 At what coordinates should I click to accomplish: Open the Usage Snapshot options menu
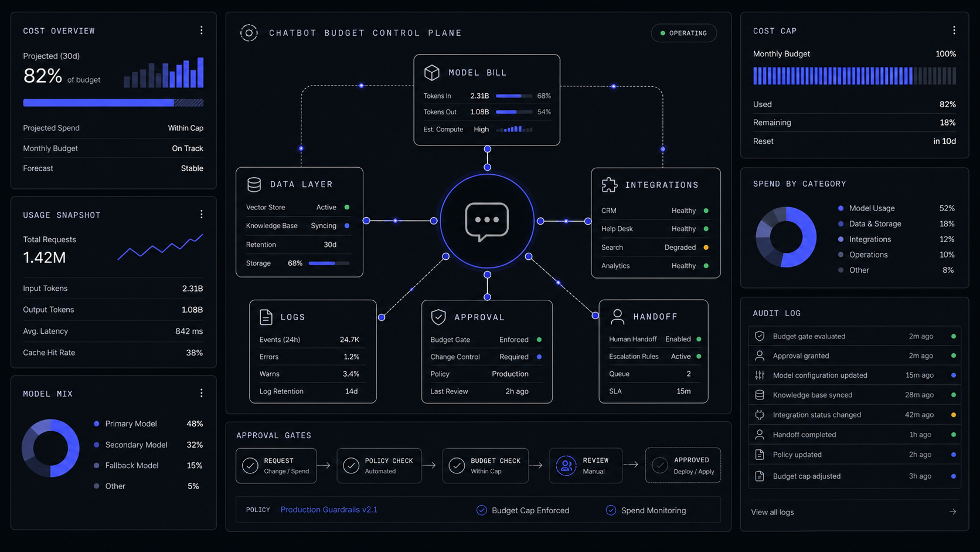201,215
